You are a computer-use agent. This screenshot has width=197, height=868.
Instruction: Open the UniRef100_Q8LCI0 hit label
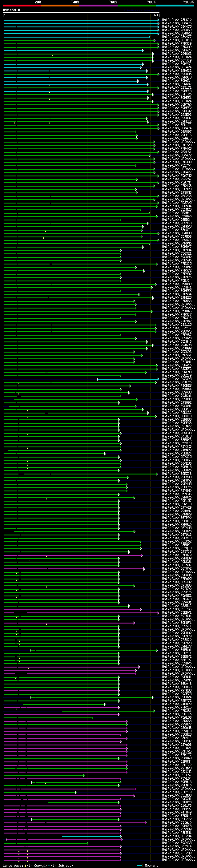coord(177,20)
